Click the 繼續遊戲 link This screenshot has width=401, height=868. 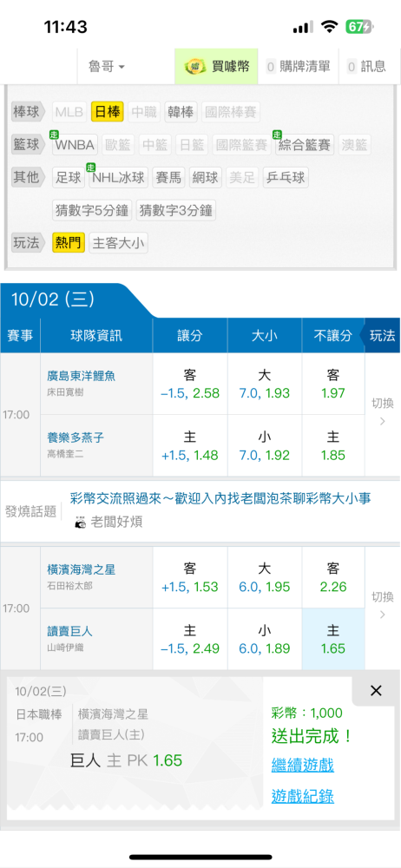(x=302, y=766)
